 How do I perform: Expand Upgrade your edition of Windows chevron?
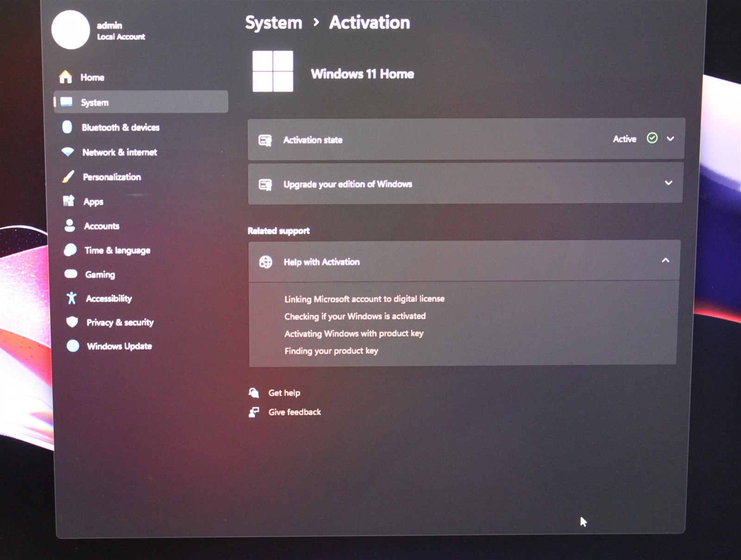pos(669,182)
